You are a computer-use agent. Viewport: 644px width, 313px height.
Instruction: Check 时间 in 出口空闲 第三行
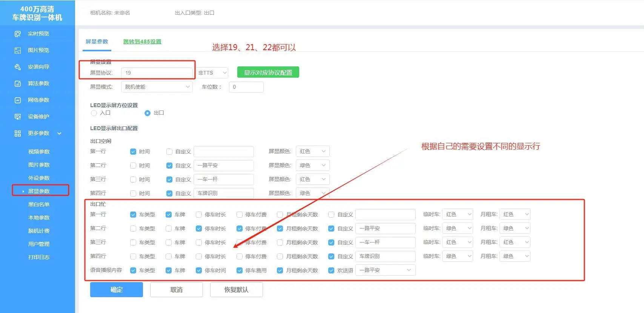pyautogui.click(x=133, y=180)
